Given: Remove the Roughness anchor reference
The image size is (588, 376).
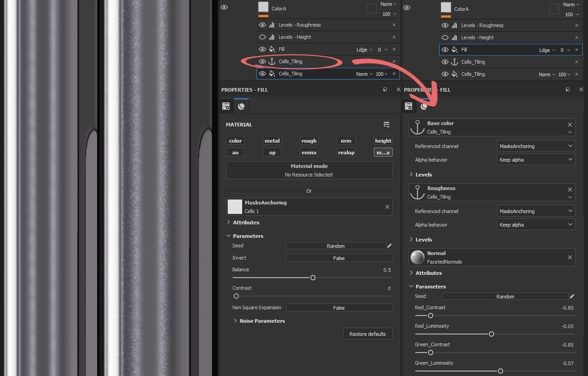Looking at the screenshot, I should pyautogui.click(x=570, y=190).
